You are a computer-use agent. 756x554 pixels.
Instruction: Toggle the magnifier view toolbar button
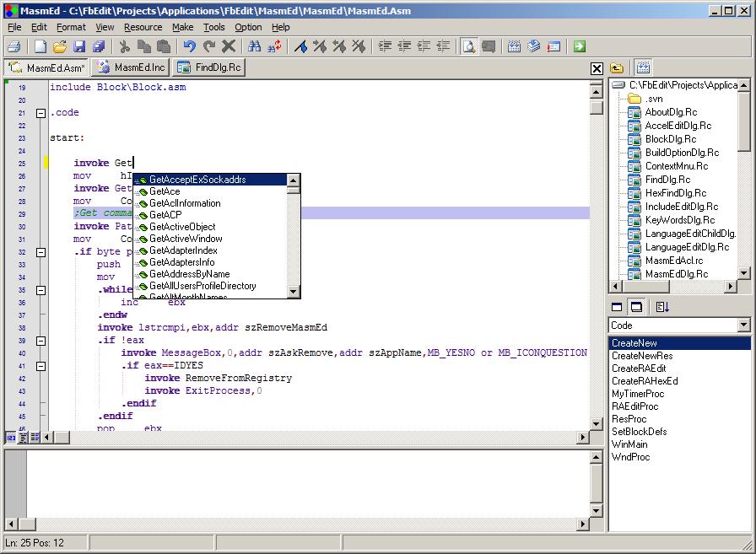pyautogui.click(x=468, y=46)
